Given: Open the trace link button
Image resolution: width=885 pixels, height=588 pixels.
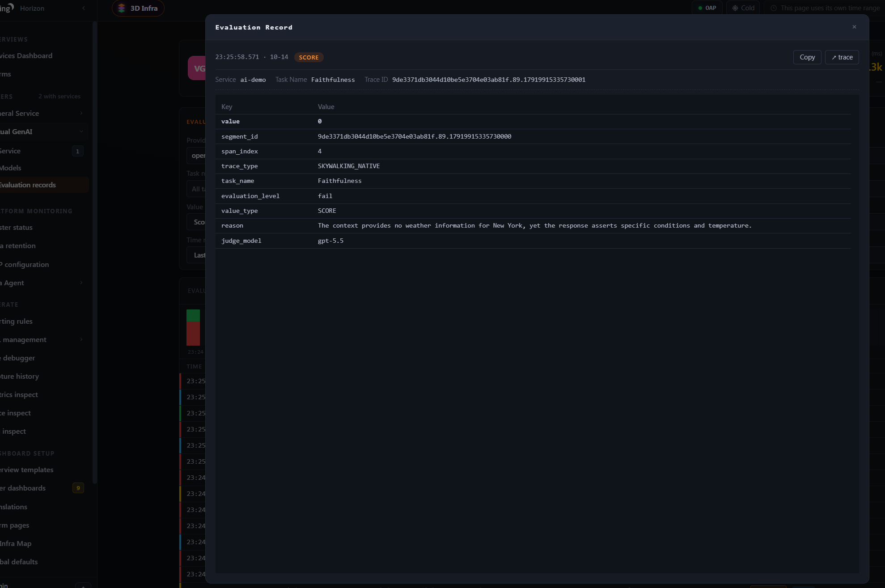Looking at the screenshot, I should pyautogui.click(x=842, y=57).
